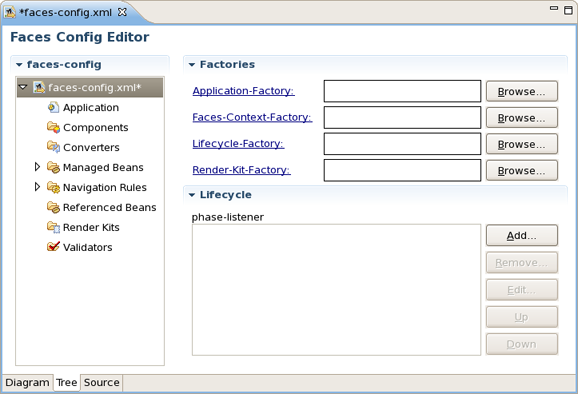The height and width of the screenshot is (394, 578).
Task: Close the faces-config.xml editor tab
Action: click(122, 12)
